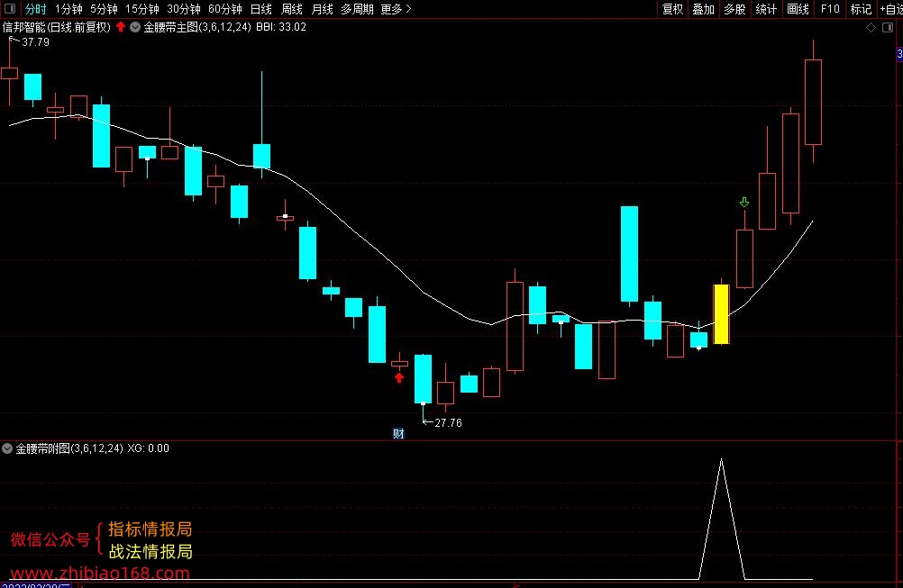Click the 叠加 overlay button
The height and width of the screenshot is (588, 903).
point(703,9)
